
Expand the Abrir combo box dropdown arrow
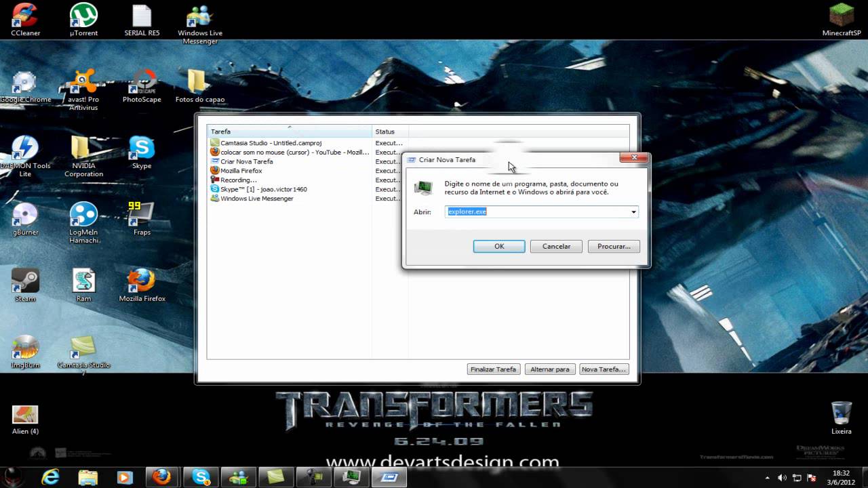tap(633, 212)
